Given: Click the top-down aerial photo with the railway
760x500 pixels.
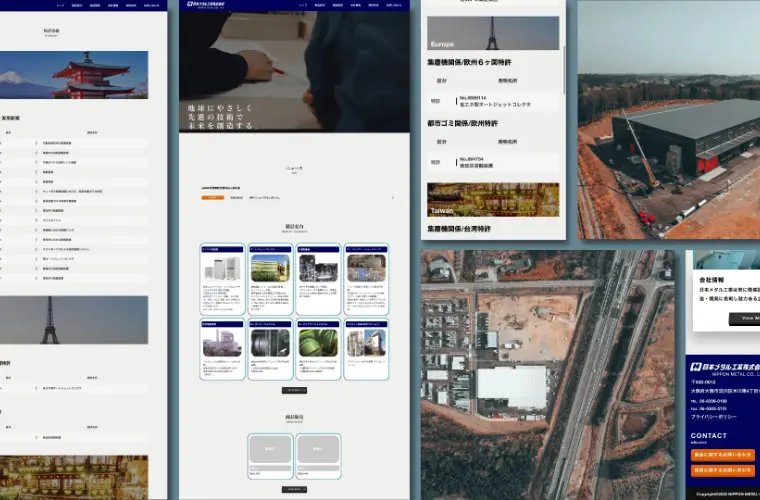Looking at the screenshot, I should click(548, 375).
